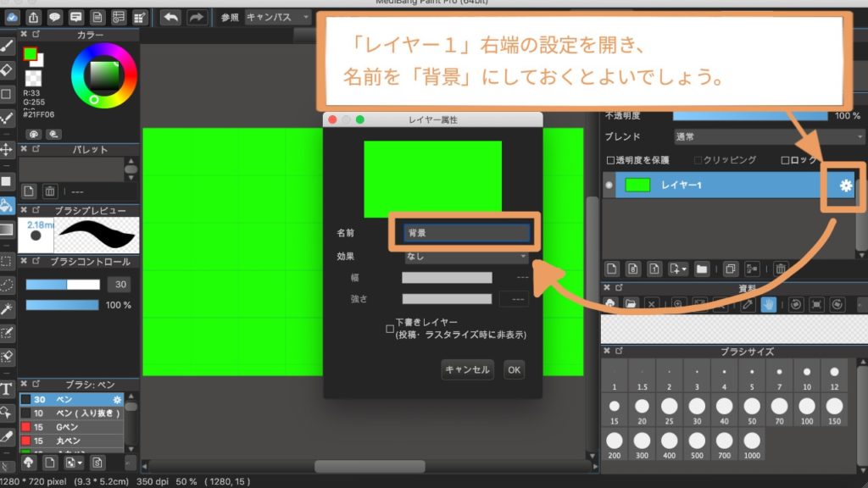The image size is (868, 488).
Task: Click the Undo arrow in top toolbar
Action: tap(170, 16)
